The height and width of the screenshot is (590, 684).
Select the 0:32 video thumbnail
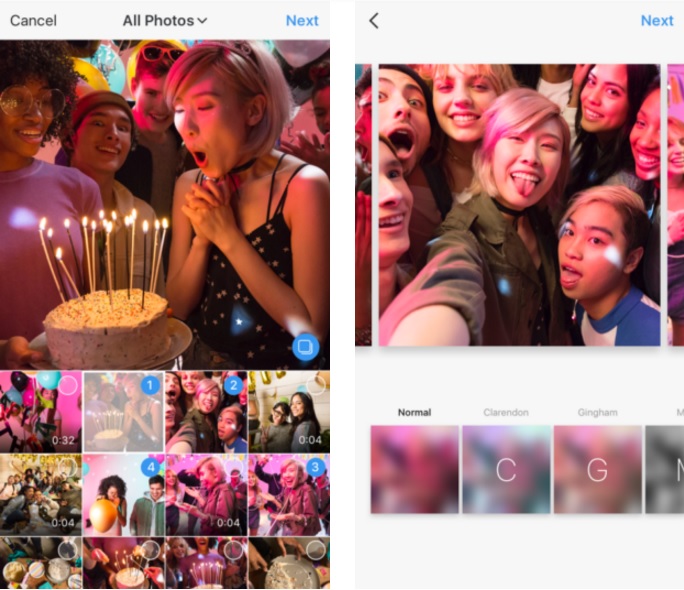[x=41, y=412]
